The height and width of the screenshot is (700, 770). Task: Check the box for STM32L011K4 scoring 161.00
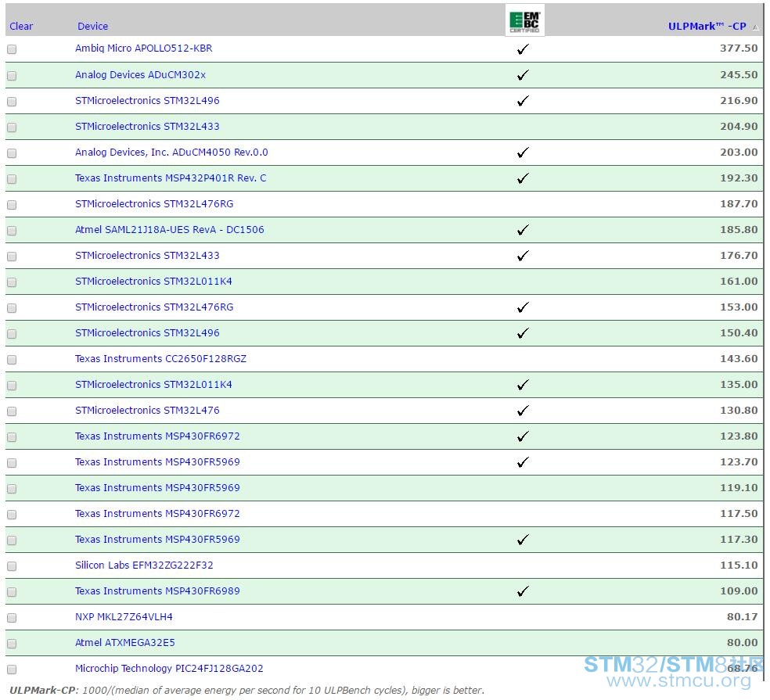point(12,282)
